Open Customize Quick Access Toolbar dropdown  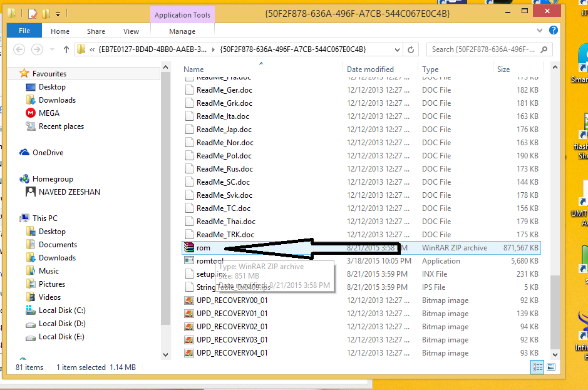click(x=58, y=14)
